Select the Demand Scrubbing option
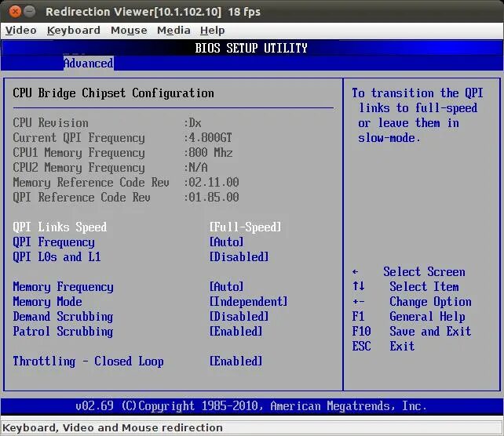This screenshot has width=504, height=436. click(x=63, y=317)
